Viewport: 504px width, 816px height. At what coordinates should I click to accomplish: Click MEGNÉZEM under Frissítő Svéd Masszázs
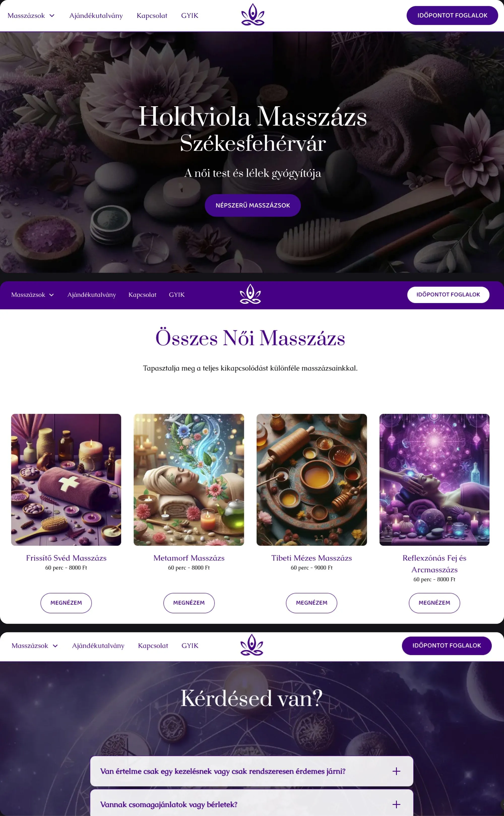[66, 603]
